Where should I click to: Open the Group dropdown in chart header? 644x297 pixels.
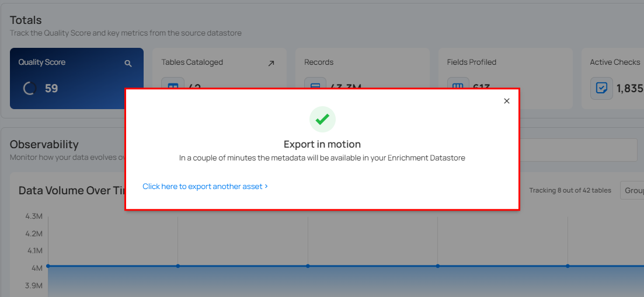(632, 190)
